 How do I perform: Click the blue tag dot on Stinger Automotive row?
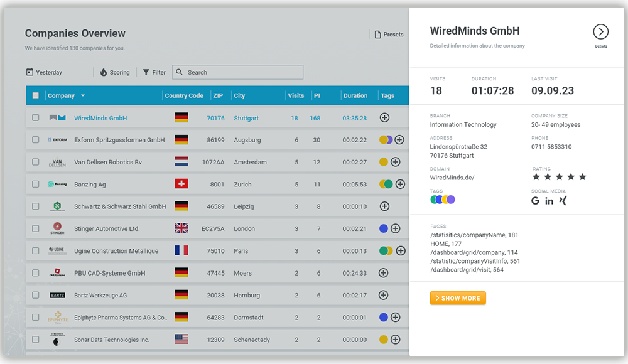pyautogui.click(x=384, y=228)
